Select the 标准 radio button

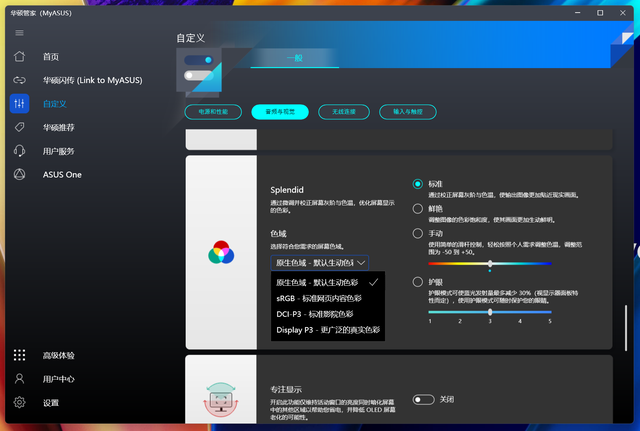pos(418,184)
